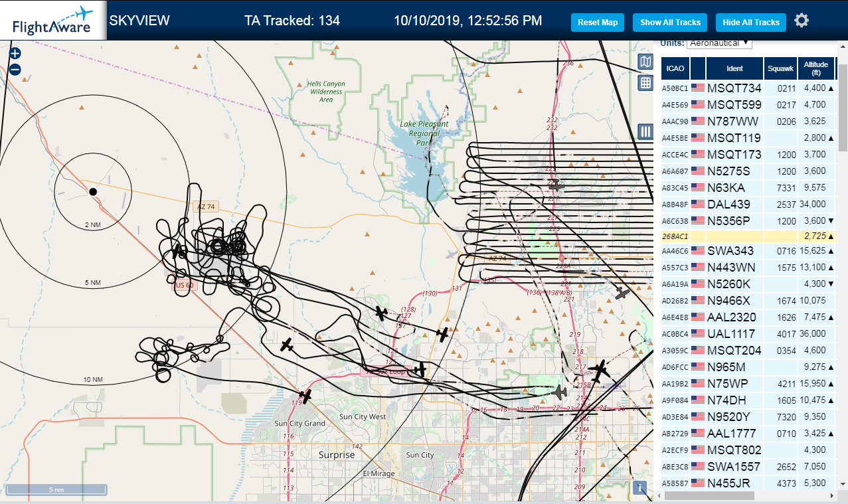Click squawk code 7331
This screenshot has height=504, width=848.
pyautogui.click(x=786, y=188)
